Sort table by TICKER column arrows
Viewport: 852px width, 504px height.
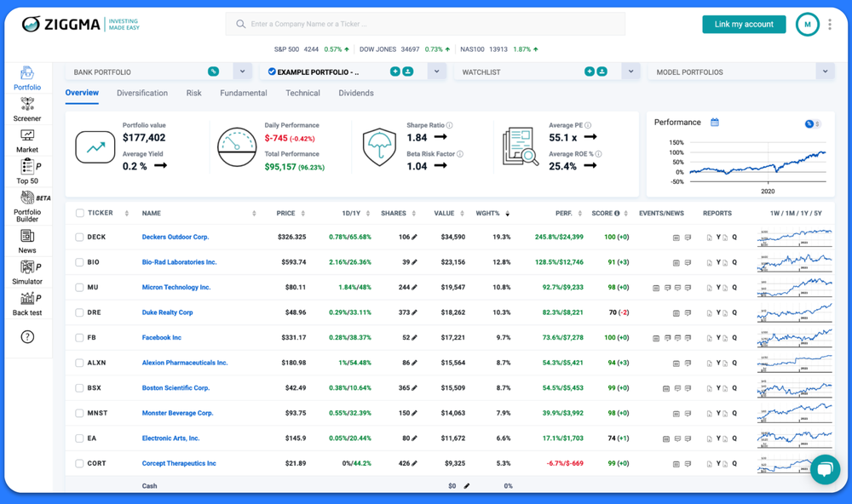[x=127, y=214]
